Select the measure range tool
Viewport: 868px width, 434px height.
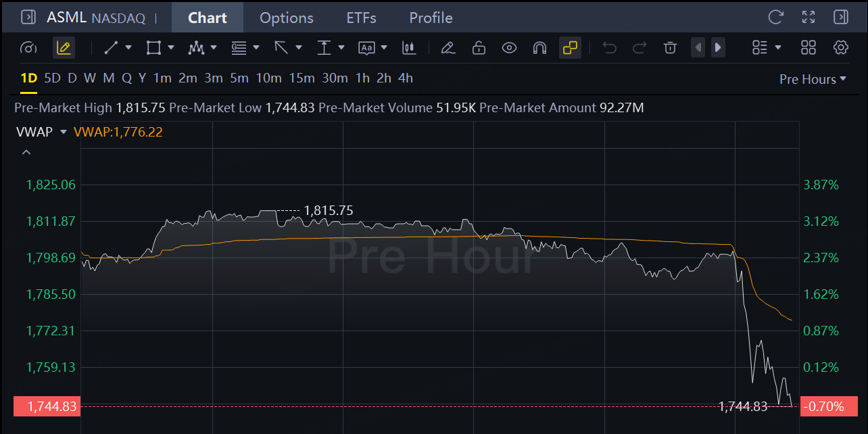(324, 47)
